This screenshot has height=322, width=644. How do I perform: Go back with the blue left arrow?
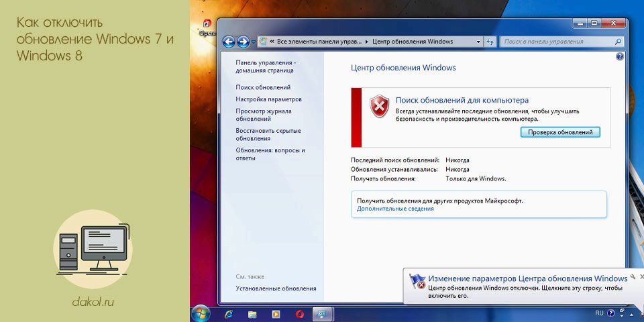(229, 42)
